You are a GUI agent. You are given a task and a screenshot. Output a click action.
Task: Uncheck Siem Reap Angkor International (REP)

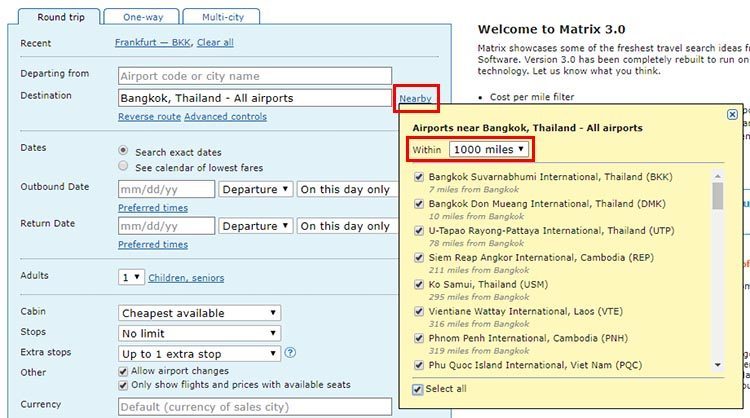click(419, 257)
